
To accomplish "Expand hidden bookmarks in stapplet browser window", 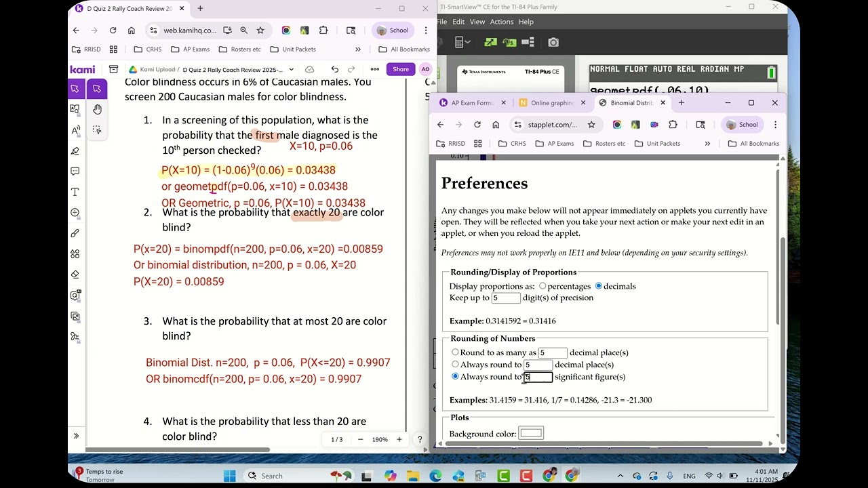I will (x=707, y=144).
